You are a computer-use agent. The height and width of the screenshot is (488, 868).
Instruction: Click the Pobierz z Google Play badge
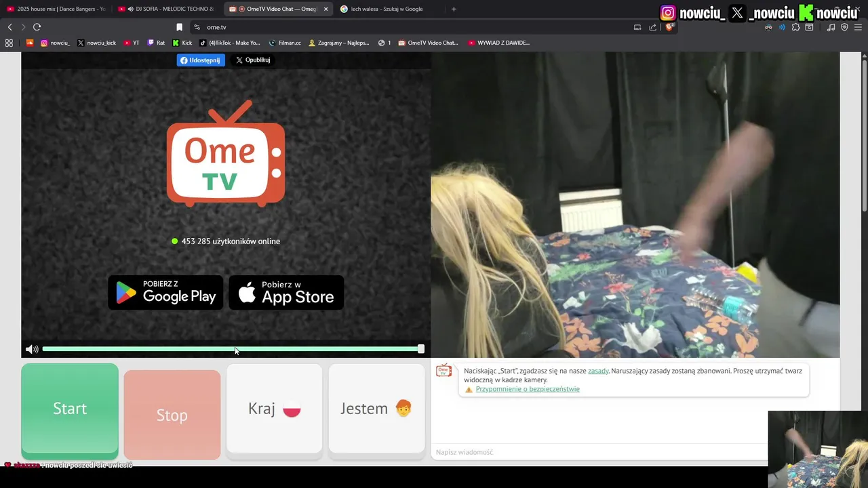coord(165,292)
